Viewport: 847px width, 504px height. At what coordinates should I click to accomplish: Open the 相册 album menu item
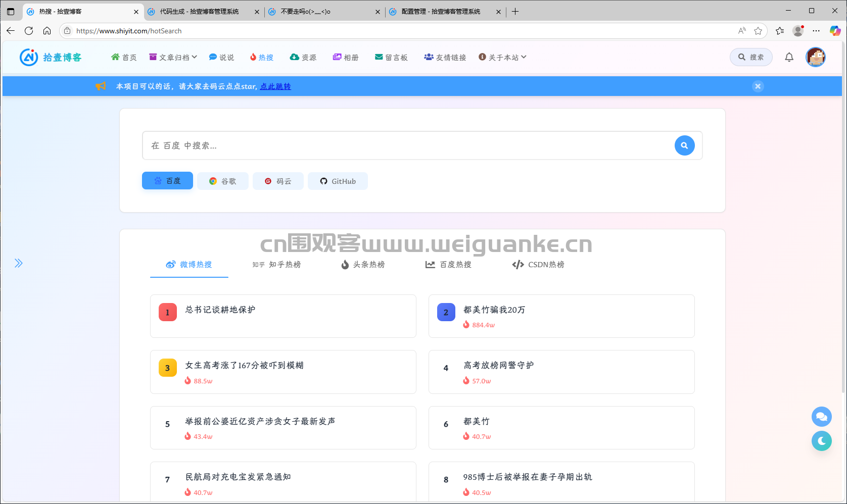pos(346,58)
